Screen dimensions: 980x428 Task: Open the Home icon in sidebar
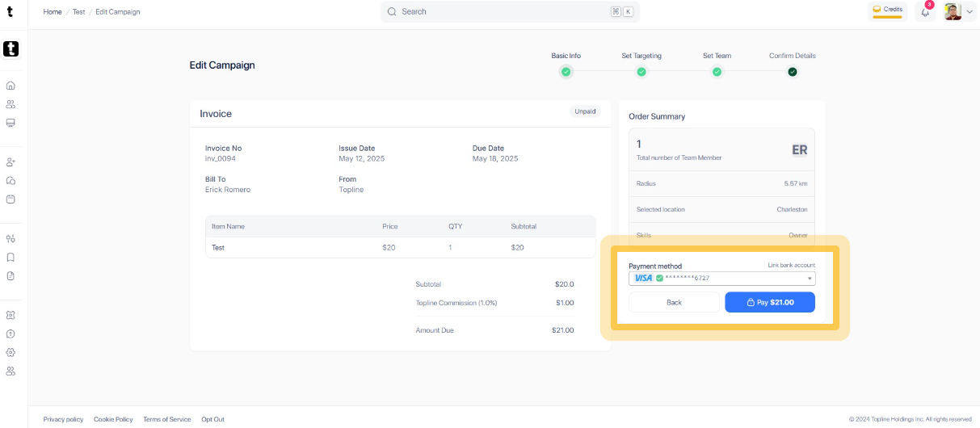pos(11,86)
